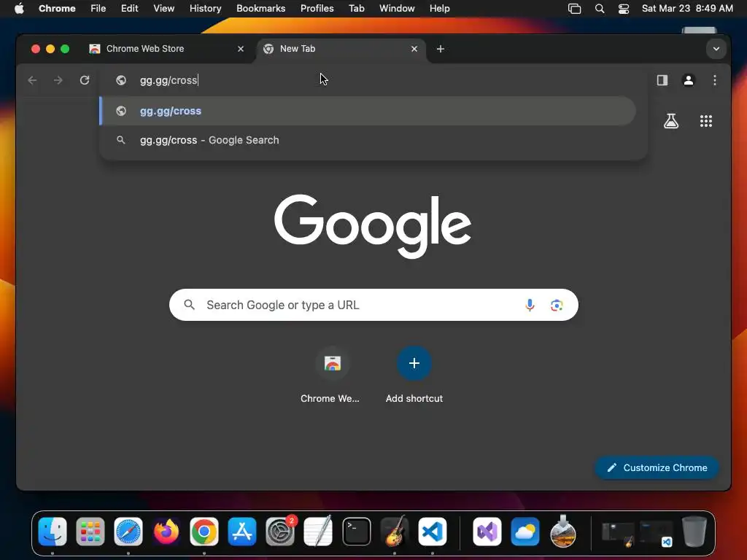Open Finder from the dock
The width and height of the screenshot is (747, 560).
pos(53,532)
